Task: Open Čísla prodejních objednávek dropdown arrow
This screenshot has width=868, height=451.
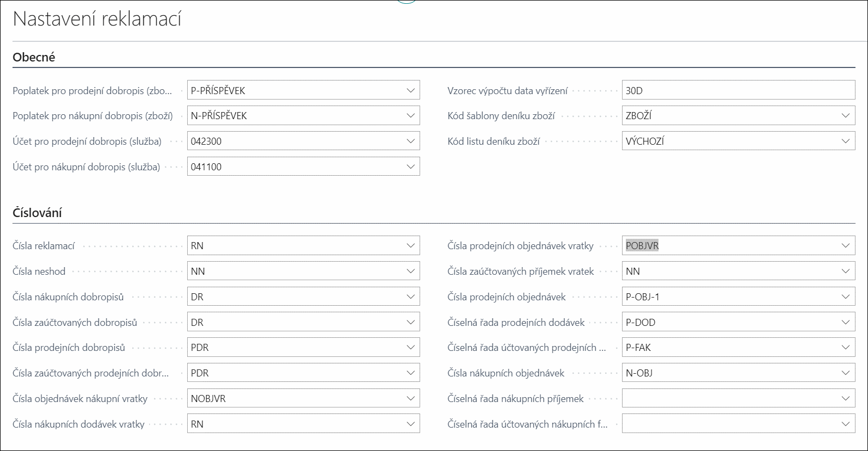Action: [x=845, y=296]
